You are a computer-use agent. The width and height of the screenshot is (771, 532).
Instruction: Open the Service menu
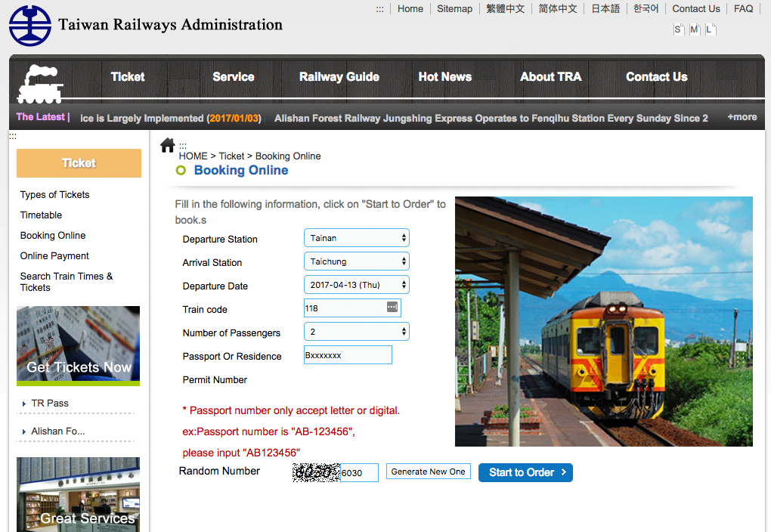[234, 77]
